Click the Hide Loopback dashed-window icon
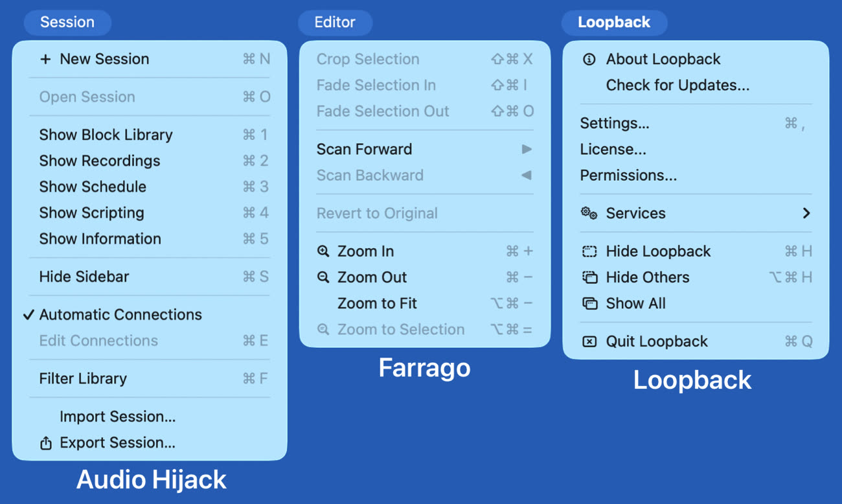842x504 pixels. [x=589, y=251]
